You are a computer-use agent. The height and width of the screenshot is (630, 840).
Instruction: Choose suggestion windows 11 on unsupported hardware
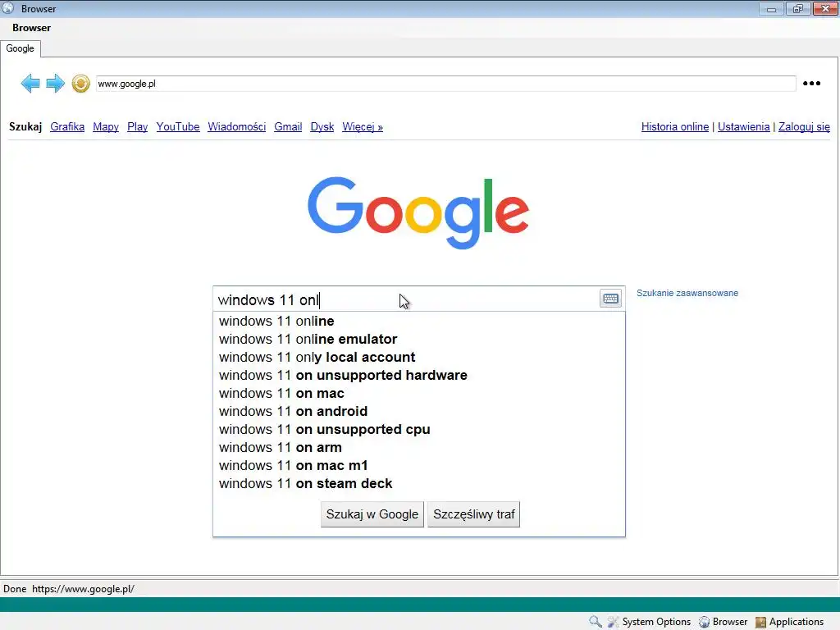419,375
